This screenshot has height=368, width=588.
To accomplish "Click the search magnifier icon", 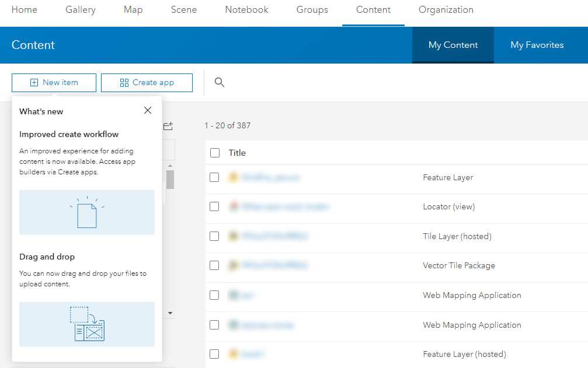I will [x=220, y=82].
